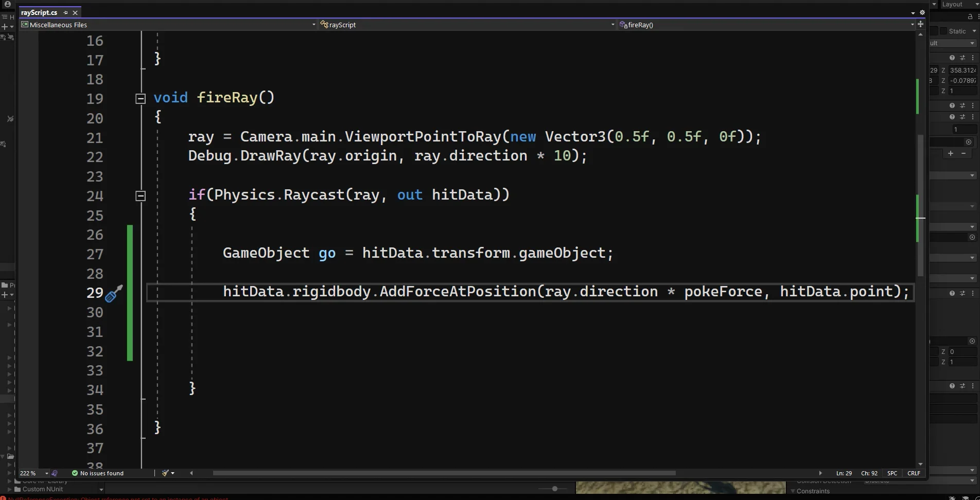This screenshot has height=500, width=980.
Task: Close the rayScript.cs tab
Action: (x=75, y=12)
